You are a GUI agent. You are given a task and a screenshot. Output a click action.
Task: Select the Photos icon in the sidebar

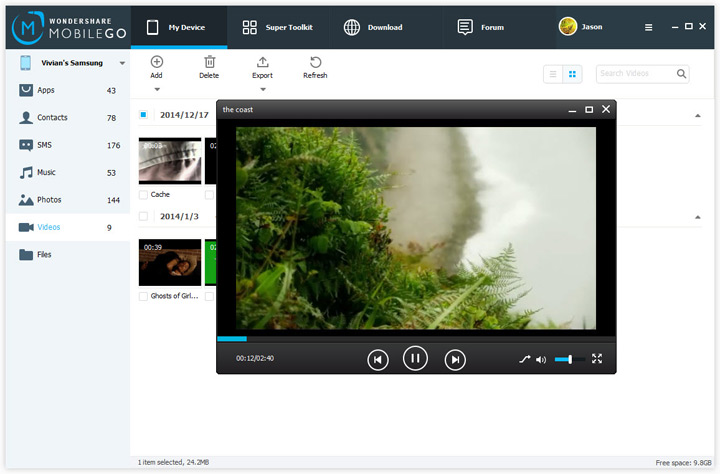pyautogui.click(x=26, y=200)
